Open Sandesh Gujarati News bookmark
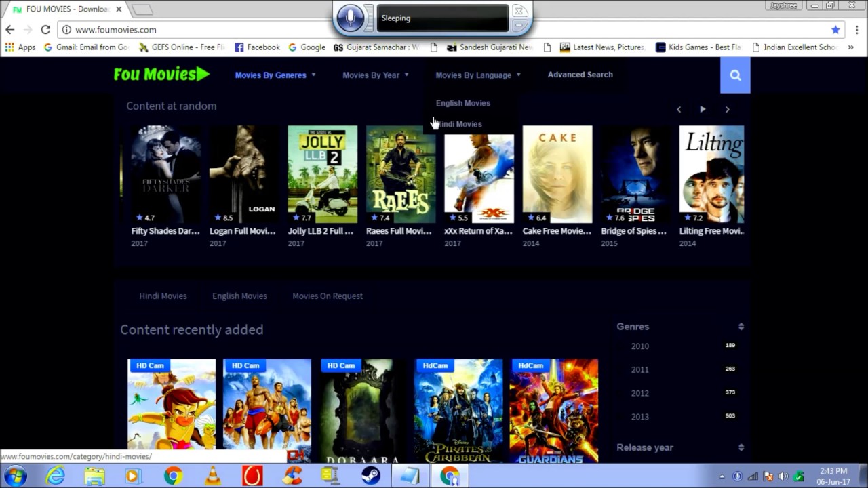Screen dimensions: 868x488 tap(491, 47)
